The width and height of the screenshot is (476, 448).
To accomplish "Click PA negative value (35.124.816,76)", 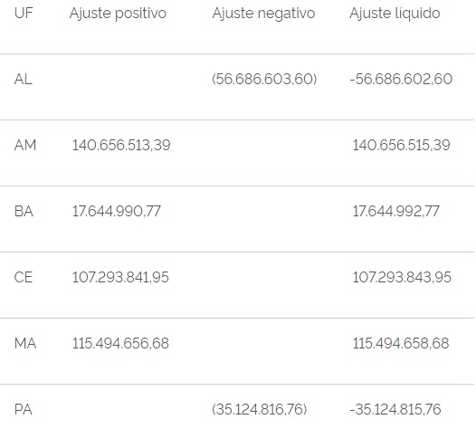I will (x=259, y=409).
